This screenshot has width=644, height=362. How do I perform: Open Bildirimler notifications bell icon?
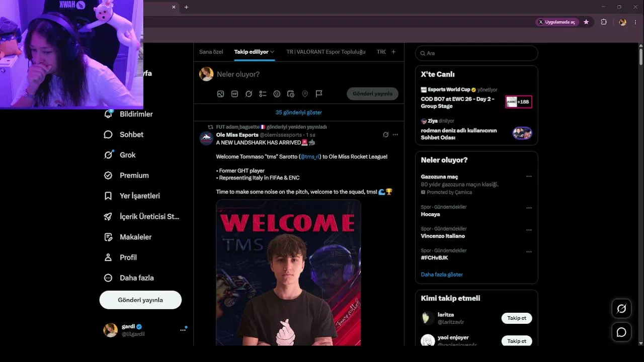pos(108,114)
